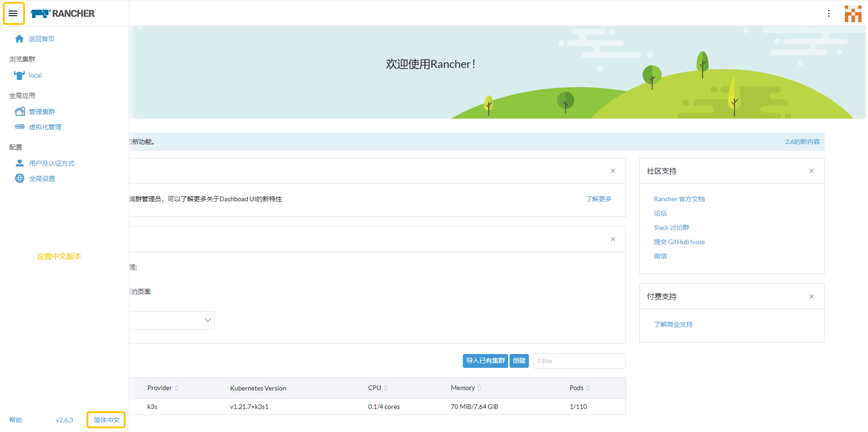The image size is (868, 432).
Task: Click the 全局应用 section label
Action: click(22, 96)
